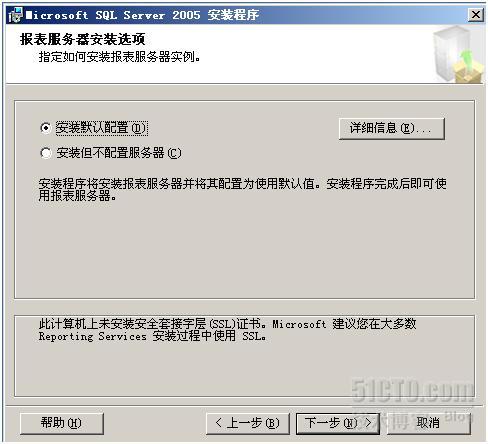Click the SSL certificate warning message text
The image size is (488, 444).
[x=227, y=330]
